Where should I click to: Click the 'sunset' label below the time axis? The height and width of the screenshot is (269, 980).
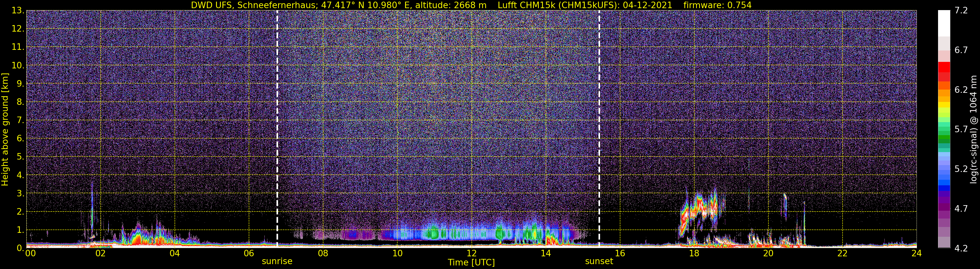click(x=599, y=262)
